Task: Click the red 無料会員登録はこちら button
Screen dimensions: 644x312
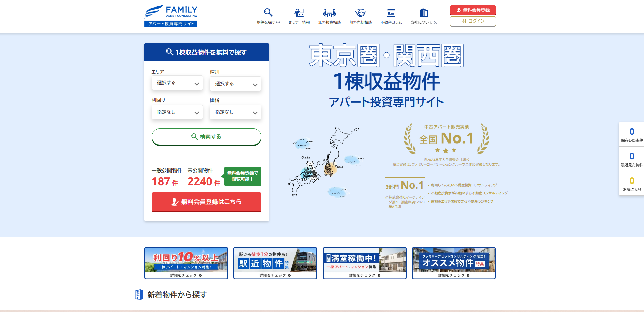Action: (x=206, y=202)
